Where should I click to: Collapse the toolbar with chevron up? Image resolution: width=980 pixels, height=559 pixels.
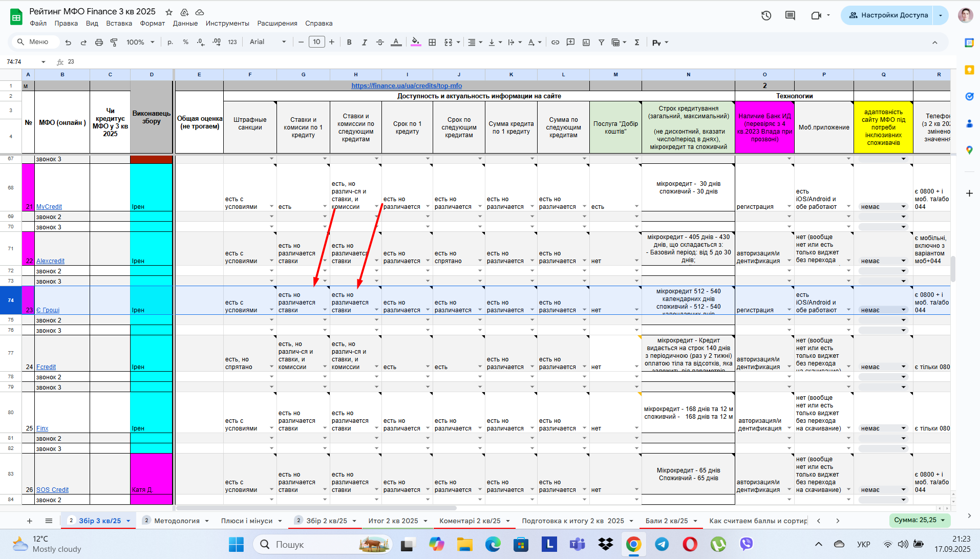[x=935, y=42]
